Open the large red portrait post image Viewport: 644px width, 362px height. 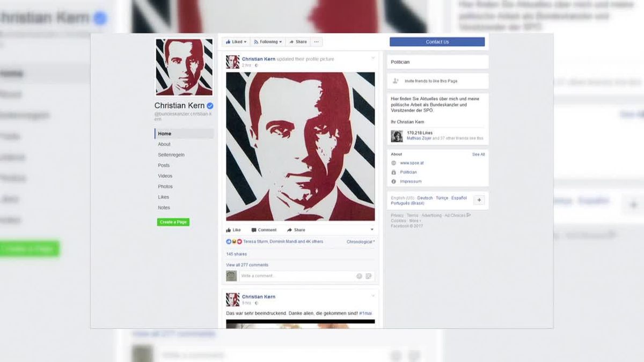pyautogui.click(x=301, y=146)
